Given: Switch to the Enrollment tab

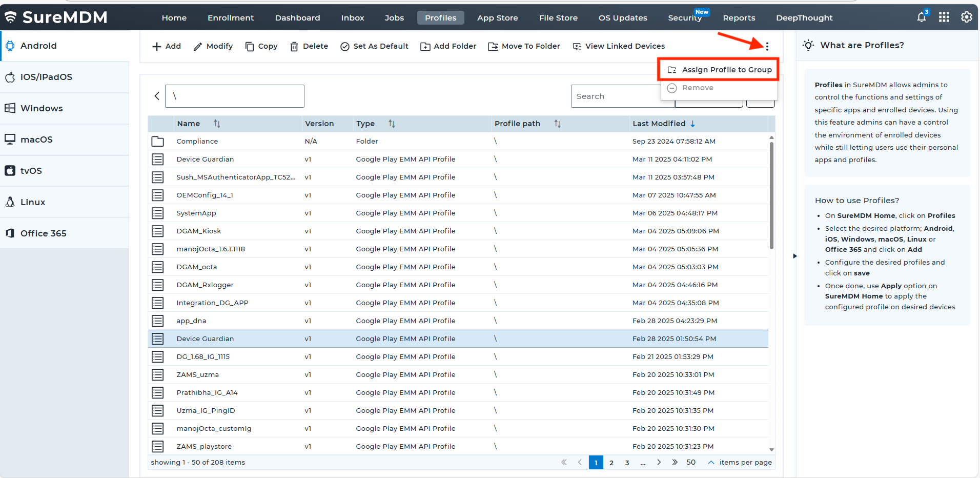Looking at the screenshot, I should [230, 18].
